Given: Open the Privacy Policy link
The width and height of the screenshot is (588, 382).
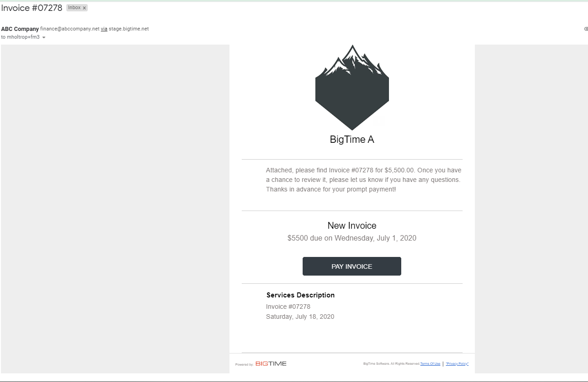Looking at the screenshot, I should 457,364.
